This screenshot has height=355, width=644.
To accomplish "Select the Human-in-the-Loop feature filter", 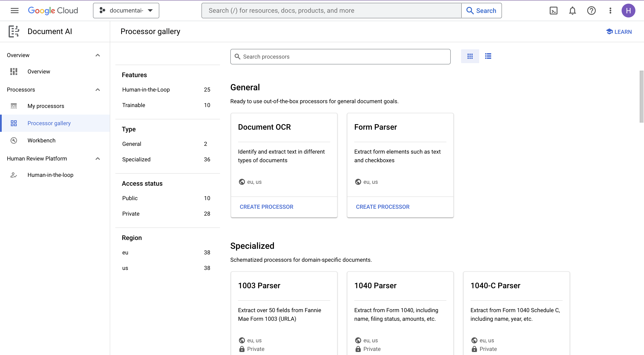I will pos(146,90).
